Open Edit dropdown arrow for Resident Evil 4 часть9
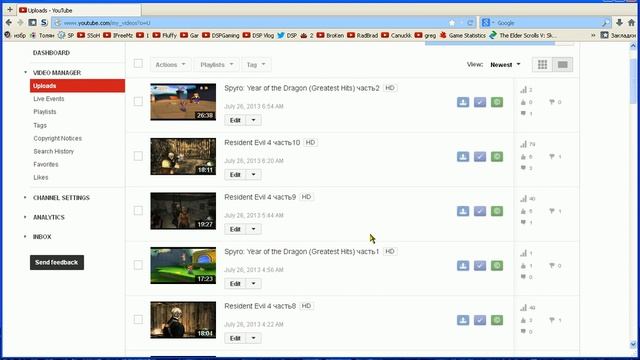This screenshot has width=640, height=360. point(253,229)
